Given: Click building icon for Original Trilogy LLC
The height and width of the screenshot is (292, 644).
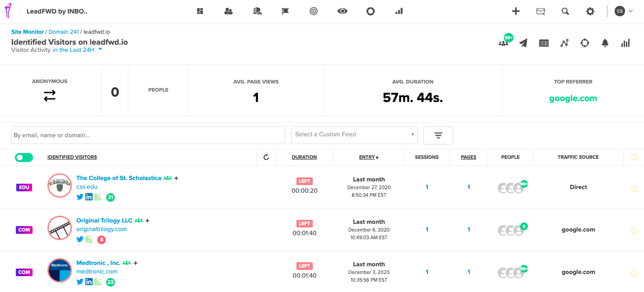Looking at the screenshot, I should [89, 239].
